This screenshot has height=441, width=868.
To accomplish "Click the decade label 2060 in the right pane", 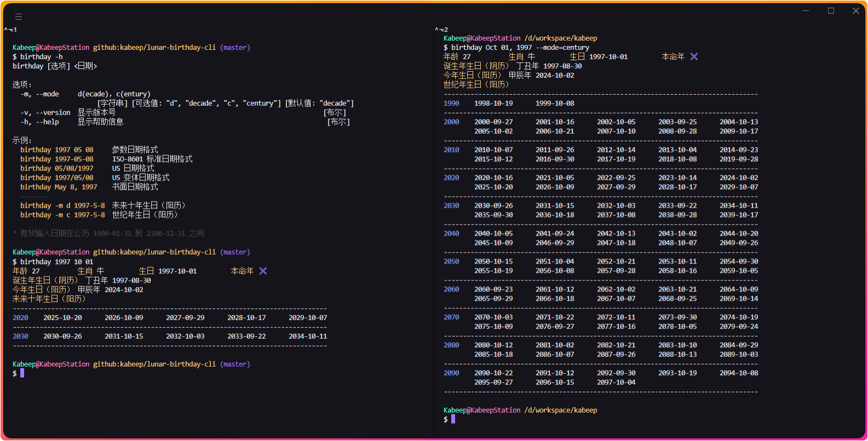I will point(451,290).
